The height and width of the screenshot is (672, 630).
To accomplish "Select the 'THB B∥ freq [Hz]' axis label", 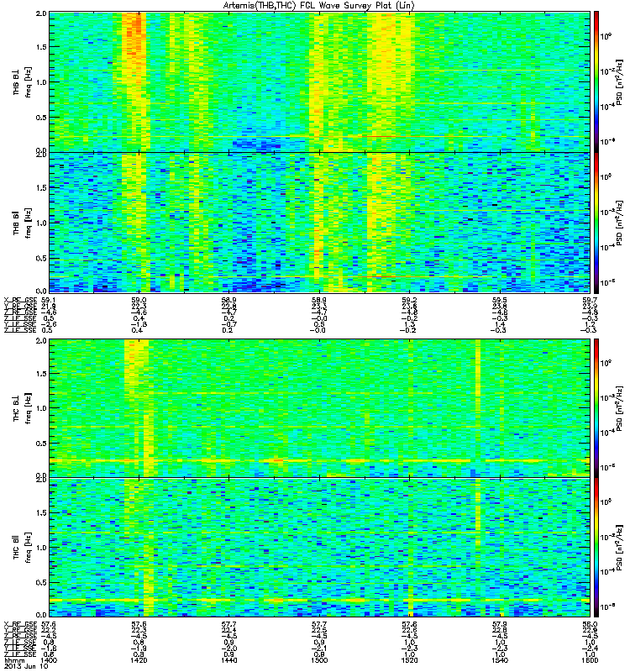I will pos(23,223).
